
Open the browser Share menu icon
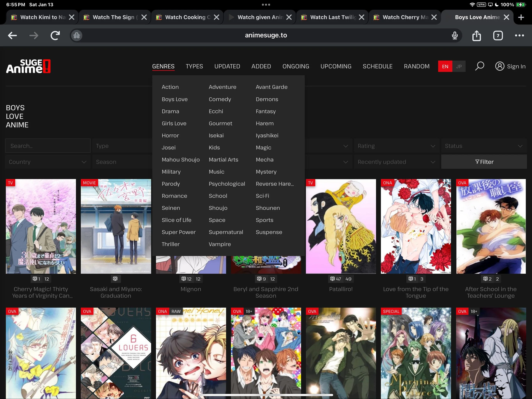[477, 35]
